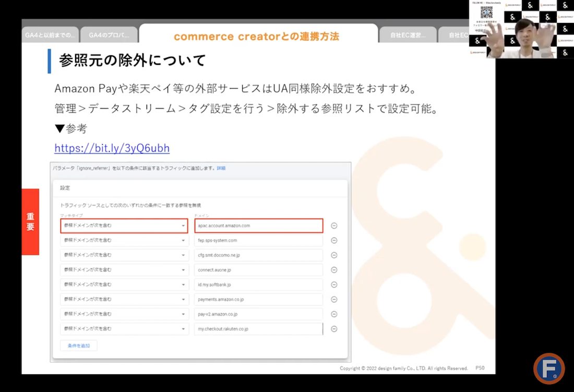Open match type dropdown for payments.amazon.co.jp
The height and width of the screenshot is (392, 574).
click(x=124, y=300)
